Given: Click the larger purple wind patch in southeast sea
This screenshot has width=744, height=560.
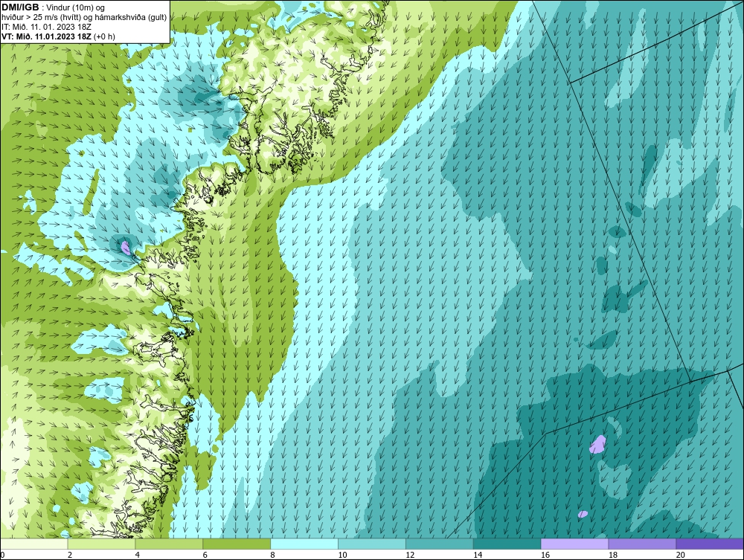Looking at the screenshot, I should 598,444.
